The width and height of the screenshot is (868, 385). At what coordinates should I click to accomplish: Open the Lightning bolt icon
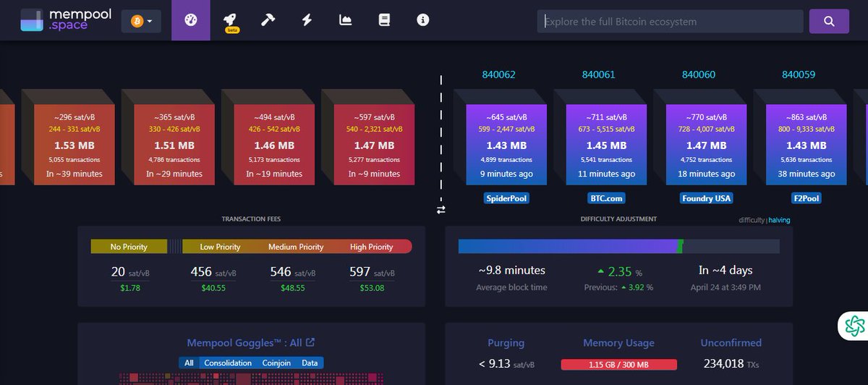pos(307,20)
